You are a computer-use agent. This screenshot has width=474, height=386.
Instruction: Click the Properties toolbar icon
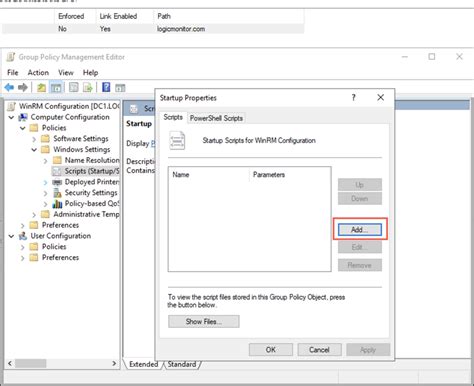tap(73, 88)
